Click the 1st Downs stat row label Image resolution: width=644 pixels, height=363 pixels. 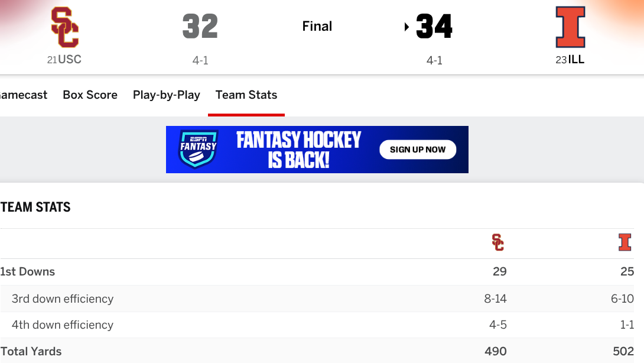tap(28, 272)
